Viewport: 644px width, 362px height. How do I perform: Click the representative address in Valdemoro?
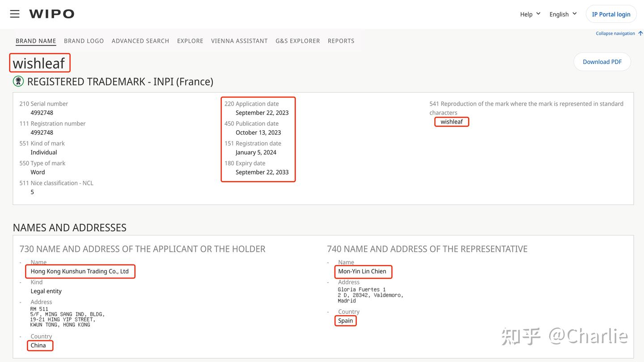(x=371, y=295)
